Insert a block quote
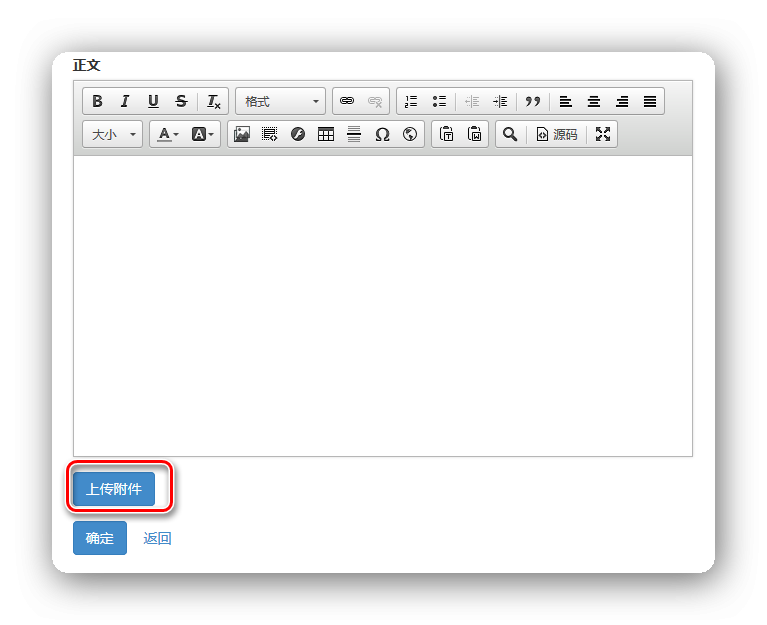Image resolution: width=767 pixels, height=625 pixels. 533,101
